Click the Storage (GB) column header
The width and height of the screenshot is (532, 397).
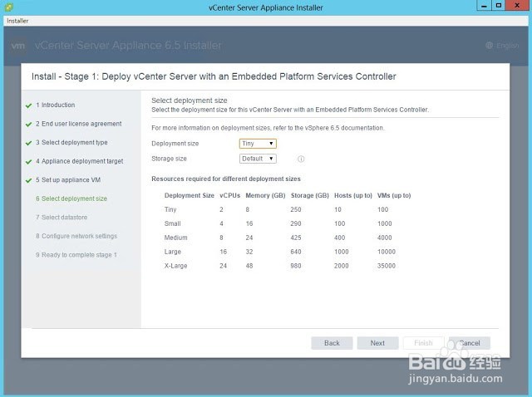pyautogui.click(x=310, y=195)
